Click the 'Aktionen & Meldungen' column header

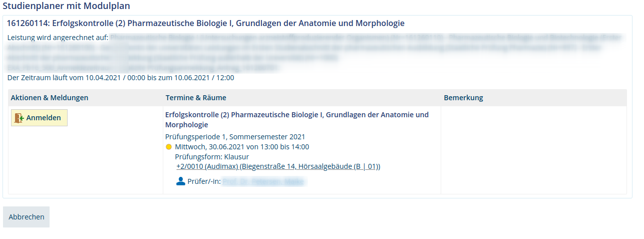tap(50, 98)
